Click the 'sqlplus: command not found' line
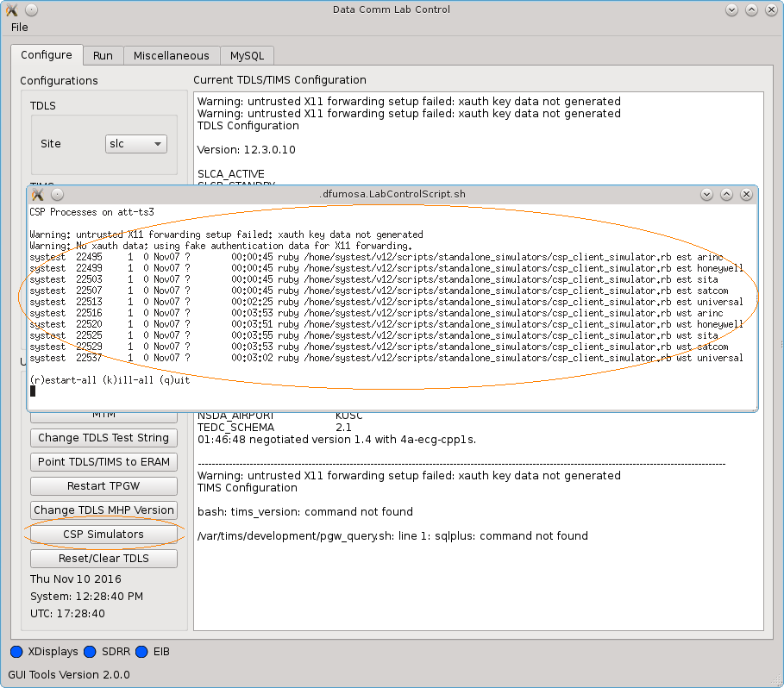Screen dimensions: 784x688 click(x=392, y=536)
